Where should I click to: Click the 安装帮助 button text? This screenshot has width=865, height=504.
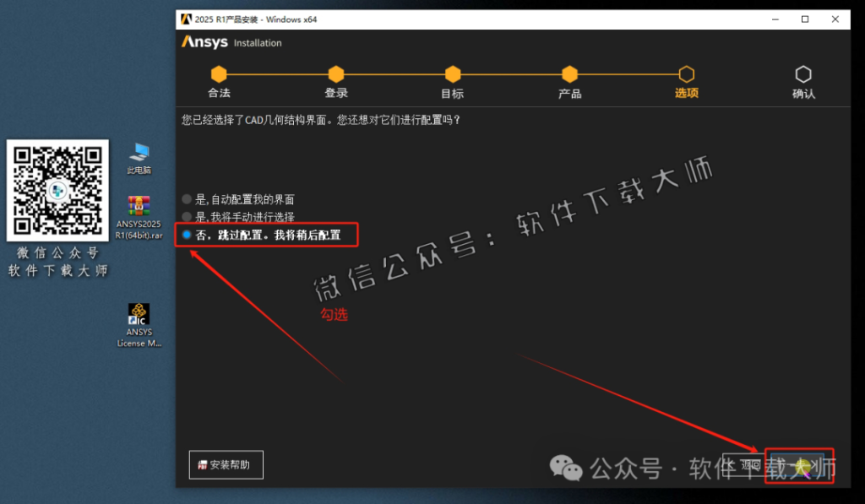coord(230,465)
